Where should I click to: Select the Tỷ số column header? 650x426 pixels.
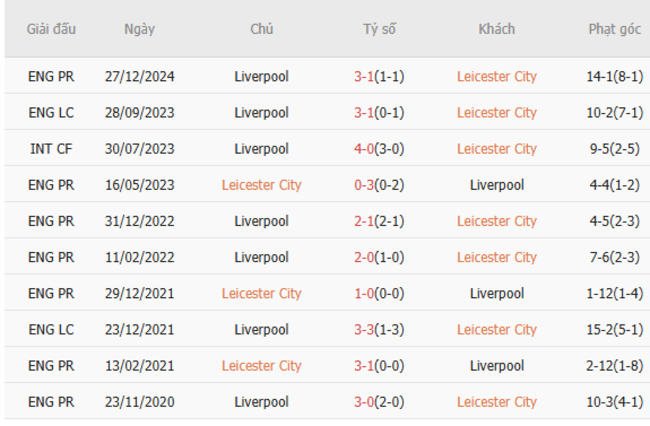[x=379, y=29]
